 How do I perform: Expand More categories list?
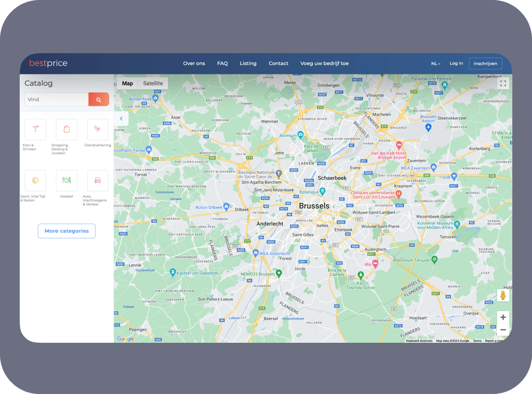pyautogui.click(x=66, y=231)
